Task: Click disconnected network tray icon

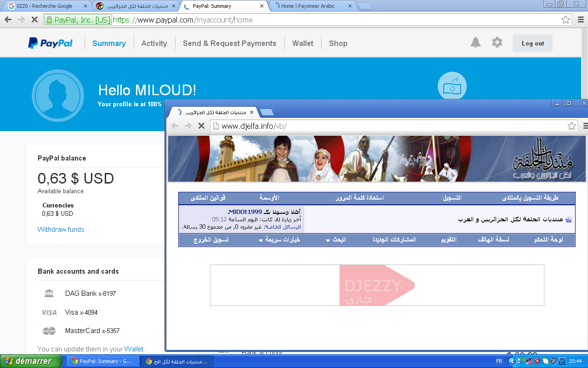Action: tap(529, 361)
